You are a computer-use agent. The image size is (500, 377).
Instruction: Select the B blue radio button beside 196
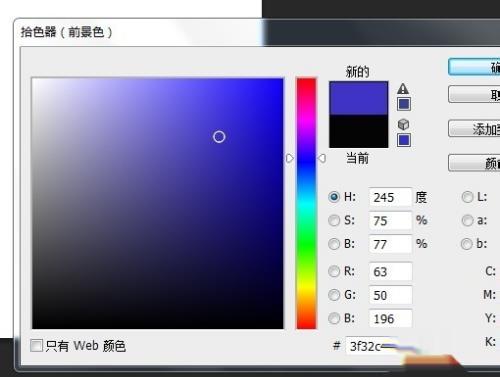click(334, 318)
